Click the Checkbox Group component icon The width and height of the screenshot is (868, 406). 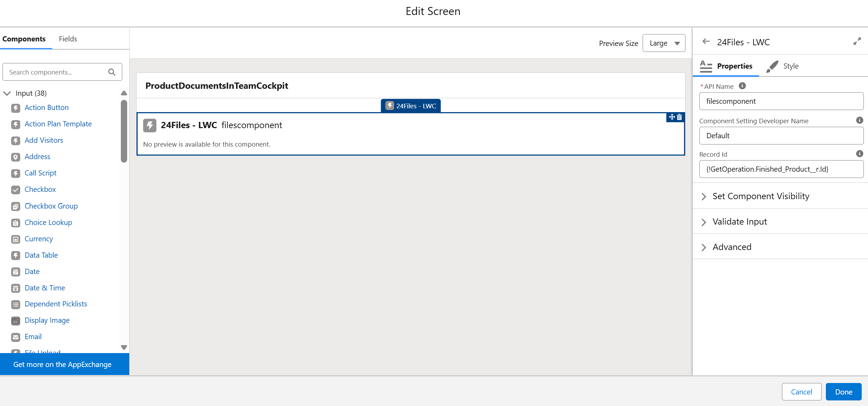tap(16, 206)
